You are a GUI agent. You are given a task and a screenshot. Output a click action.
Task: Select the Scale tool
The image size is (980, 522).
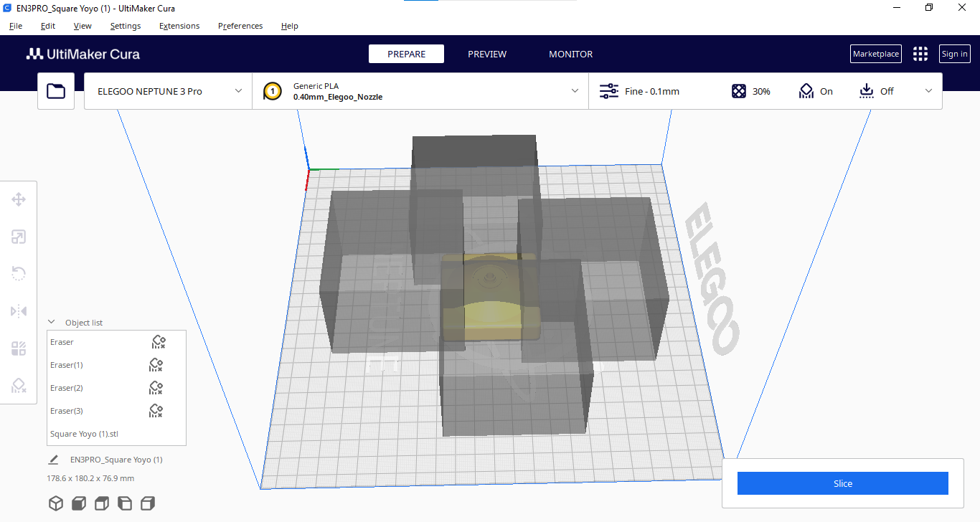pos(18,237)
